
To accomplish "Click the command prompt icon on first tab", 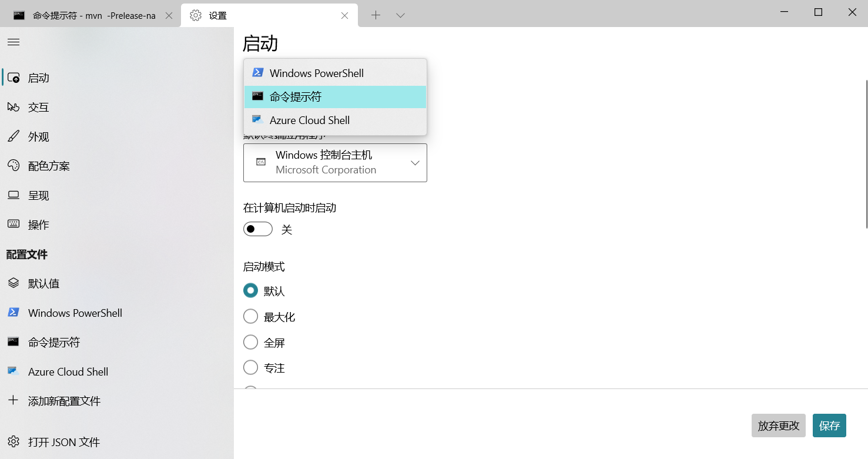I will [19, 15].
